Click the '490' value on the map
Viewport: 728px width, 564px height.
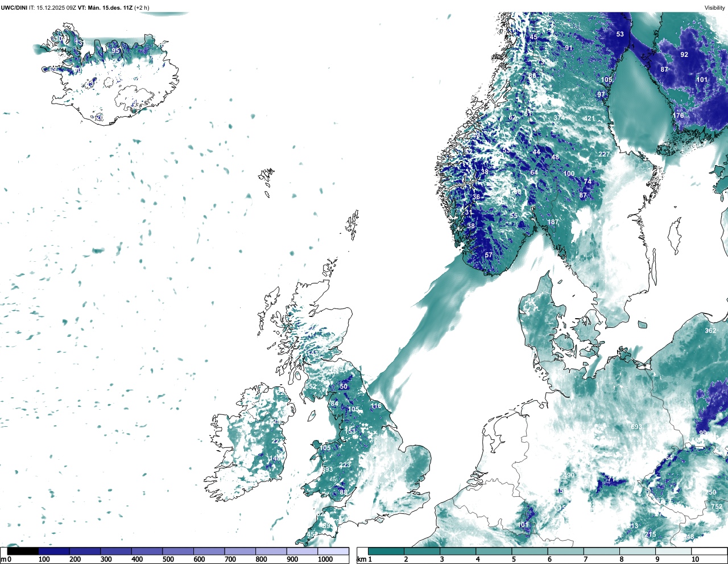pyautogui.click(x=569, y=475)
